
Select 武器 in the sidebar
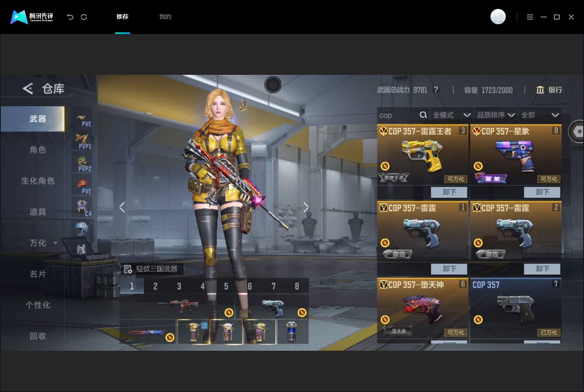33,119
